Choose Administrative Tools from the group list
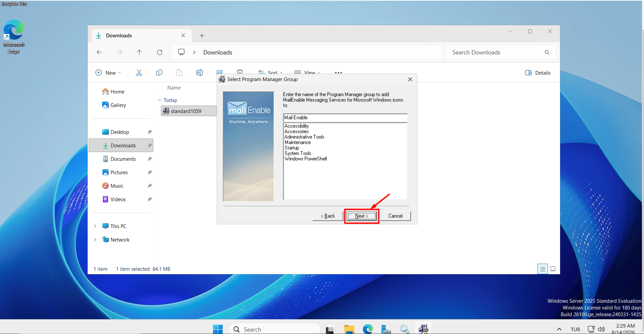This screenshot has height=334, width=644. 304,137
